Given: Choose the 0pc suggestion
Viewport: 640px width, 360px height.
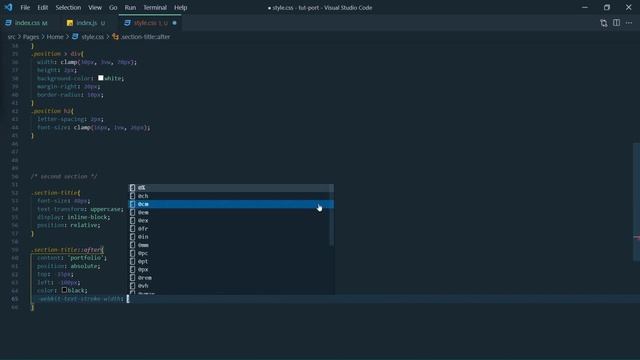Looking at the screenshot, I should pos(231,253).
